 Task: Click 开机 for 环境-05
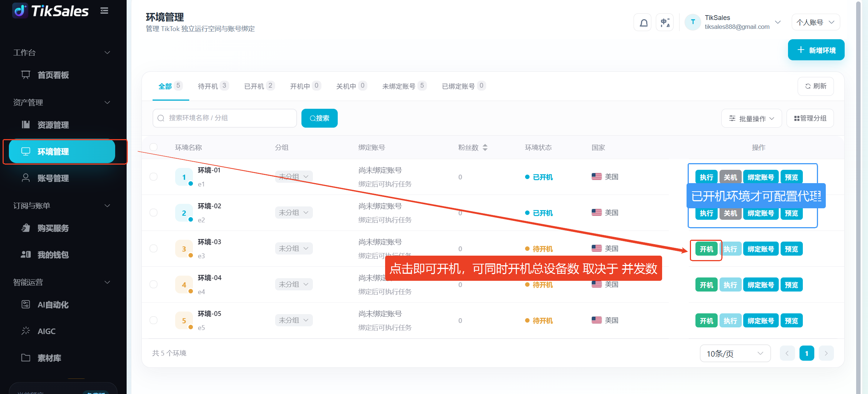[707, 321]
